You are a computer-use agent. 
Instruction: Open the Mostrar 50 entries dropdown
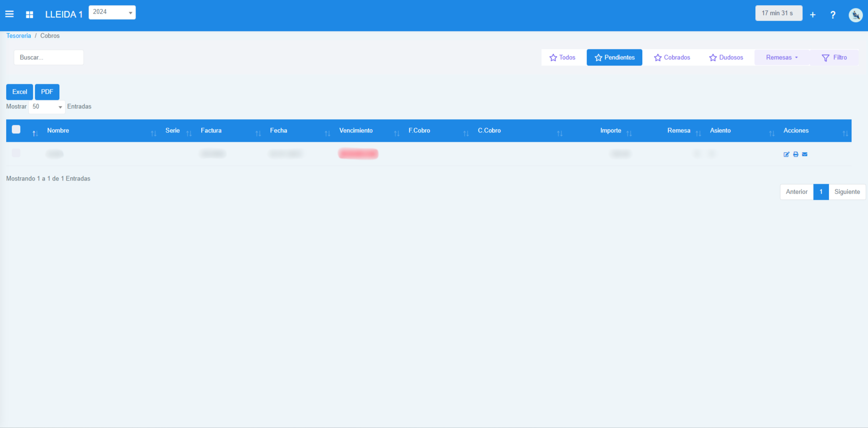(47, 107)
